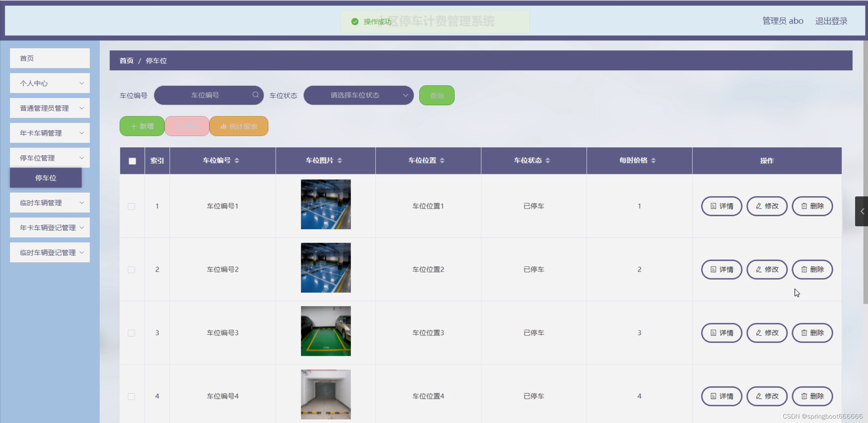The width and height of the screenshot is (868, 423).
Task: Check the checkbox for row 车位编号1
Action: pos(131,206)
